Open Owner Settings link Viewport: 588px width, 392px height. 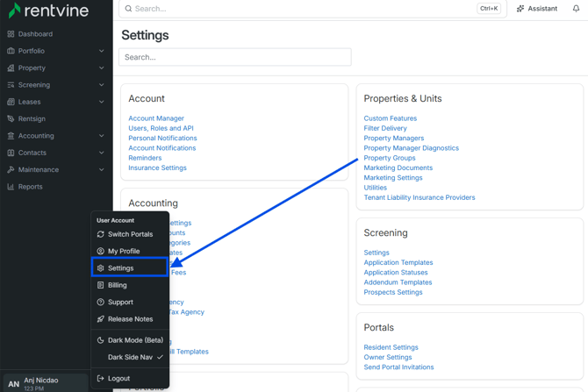(388, 357)
